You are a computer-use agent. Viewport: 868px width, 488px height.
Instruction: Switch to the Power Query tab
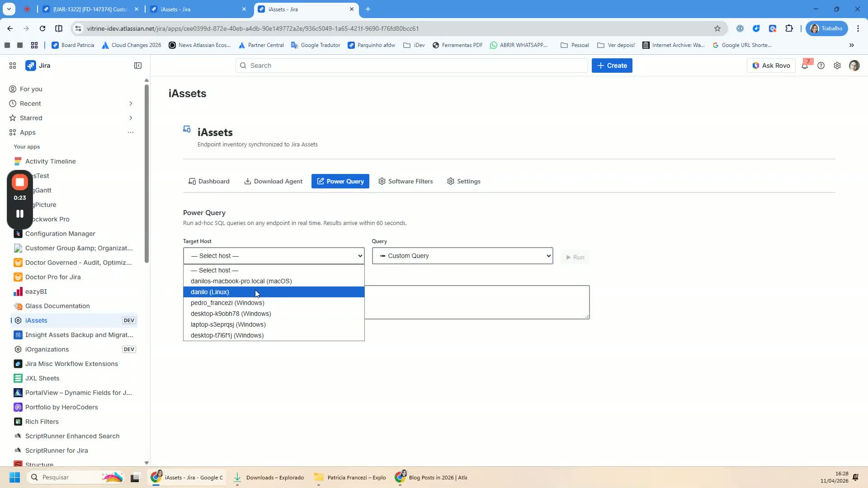340,181
